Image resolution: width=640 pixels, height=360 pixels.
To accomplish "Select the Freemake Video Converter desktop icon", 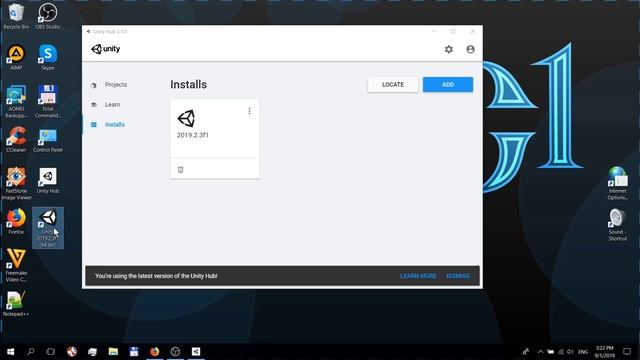I will 16,266.
